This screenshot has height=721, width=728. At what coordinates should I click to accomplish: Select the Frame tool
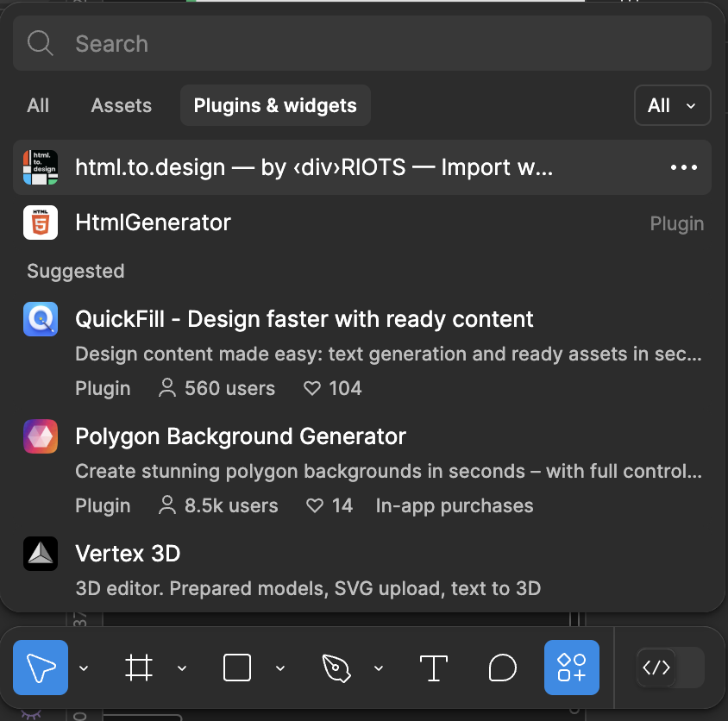(x=139, y=668)
